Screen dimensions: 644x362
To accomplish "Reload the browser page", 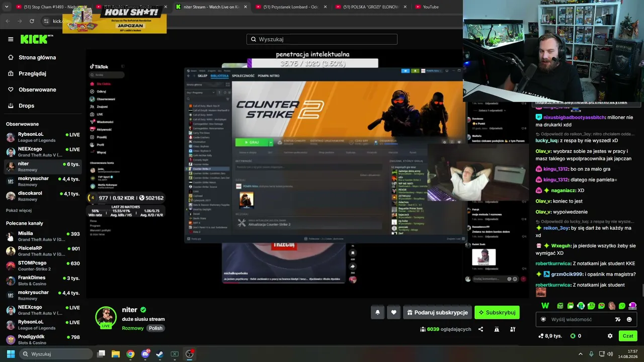I will click(x=32, y=21).
